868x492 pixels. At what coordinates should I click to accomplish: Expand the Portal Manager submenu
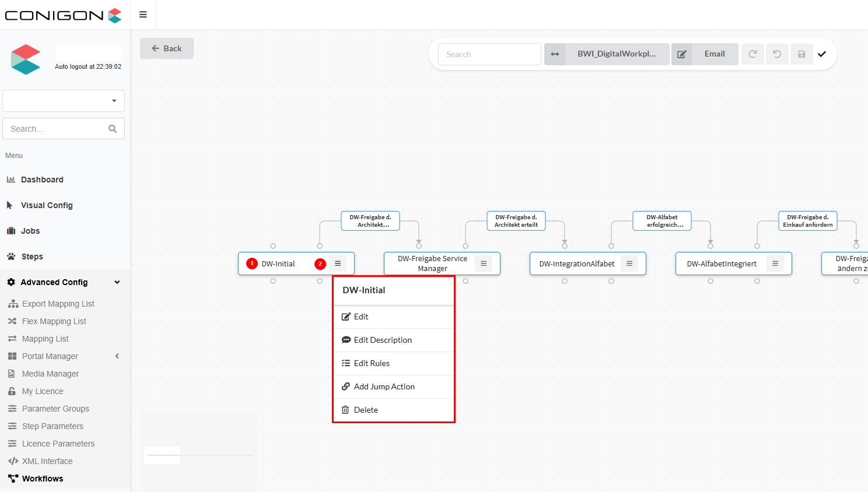point(117,356)
